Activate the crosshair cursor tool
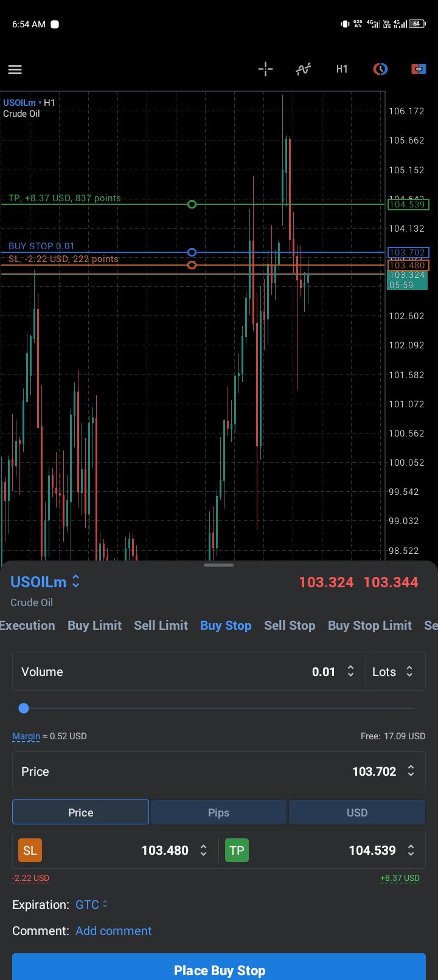 click(x=265, y=69)
